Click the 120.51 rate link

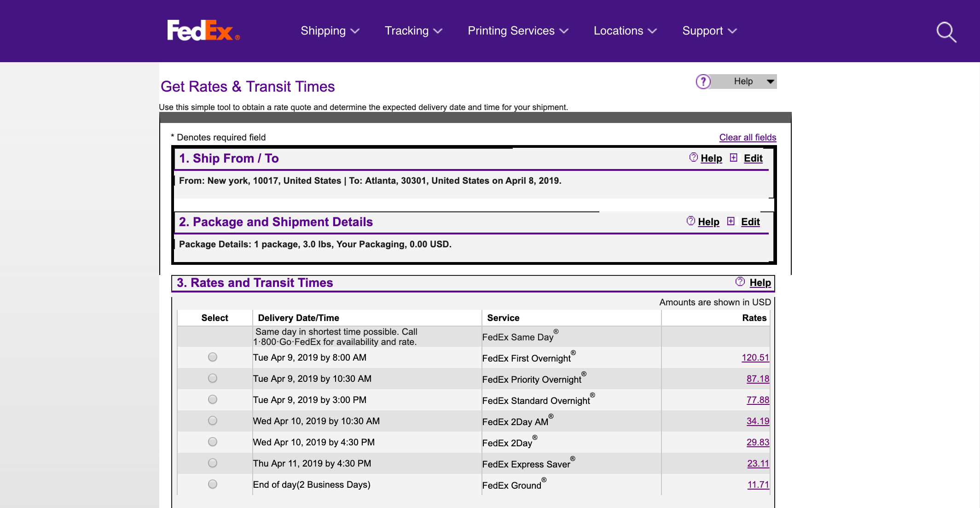[755, 357]
